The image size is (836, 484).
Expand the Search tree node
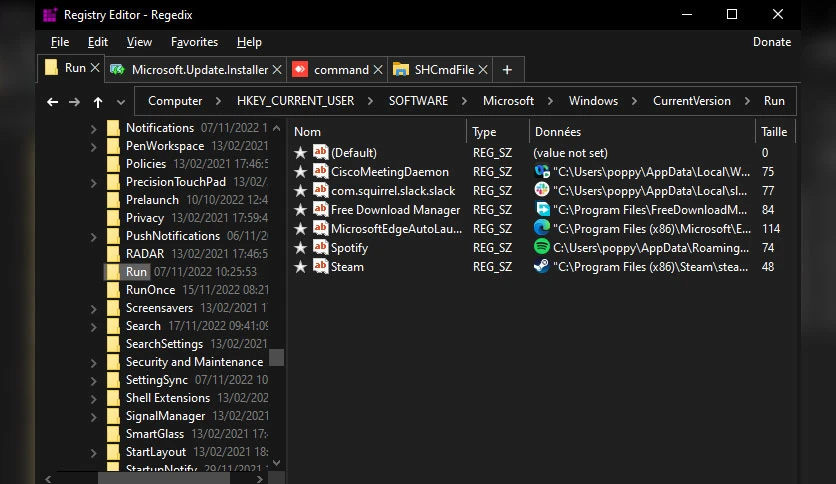(x=93, y=327)
